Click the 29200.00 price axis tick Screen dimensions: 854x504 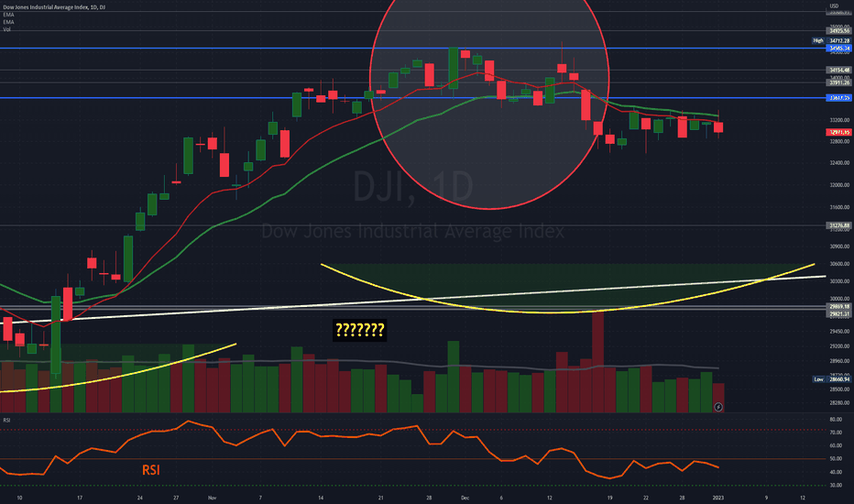pos(840,346)
